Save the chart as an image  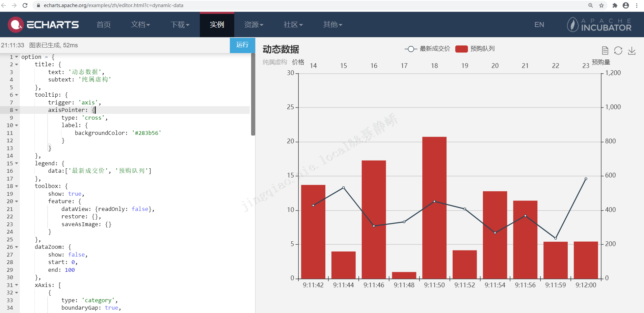click(632, 51)
